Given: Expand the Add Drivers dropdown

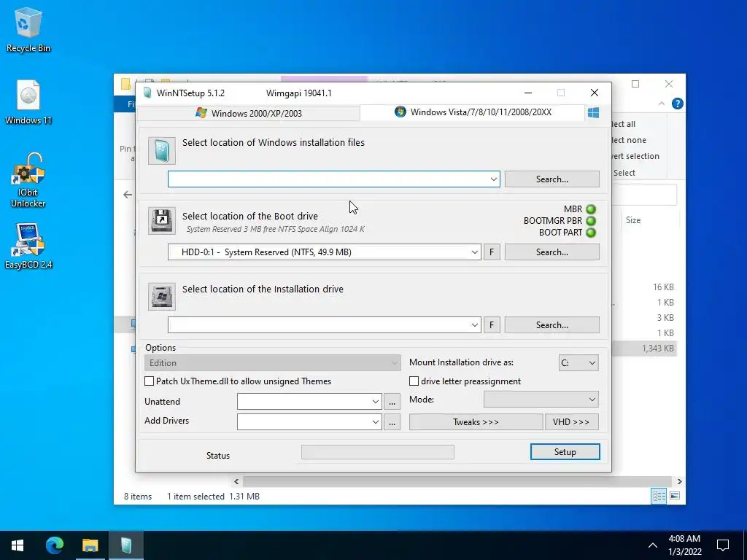Looking at the screenshot, I should tap(376, 422).
